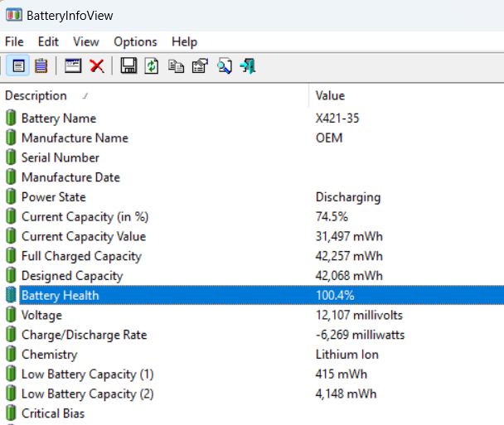
Task: Click battery icon beside Power State
Action: pyautogui.click(x=11, y=196)
